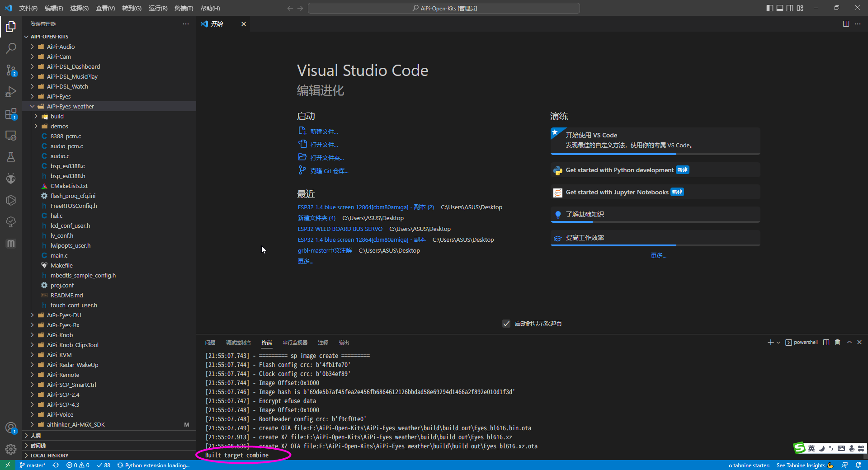
Task: Open the PlatformIO alien icon
Action: 11,179
